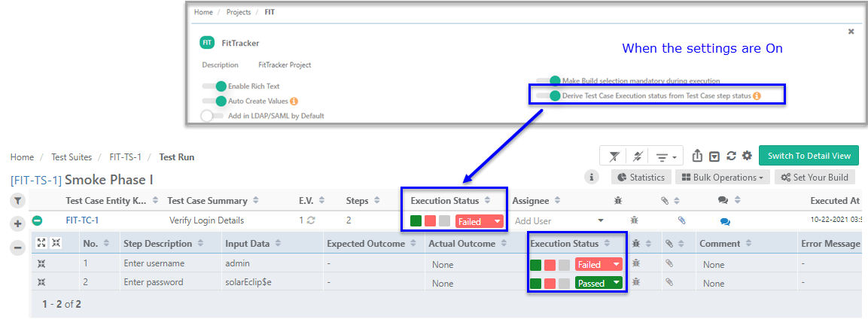This screenshot has width=868, height=319.
Task: Click the grey swatch in Enter password step row
Action: (564, 284)
